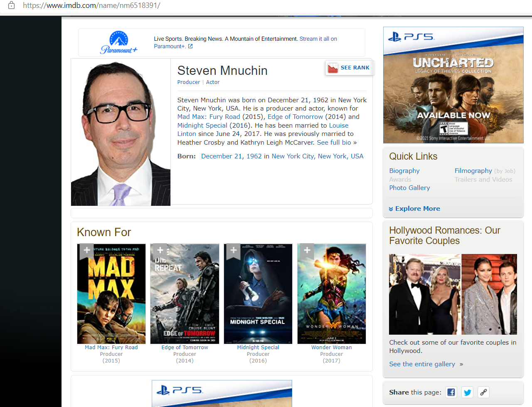The height and width of the screenshot is (407, 532).
Task: Open the Mad Max poster image
Action: click(x=111, y=294)
